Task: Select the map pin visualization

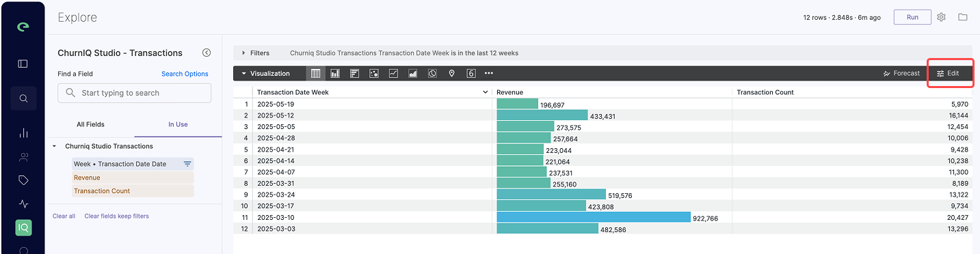Action: (x=451, y=73)
